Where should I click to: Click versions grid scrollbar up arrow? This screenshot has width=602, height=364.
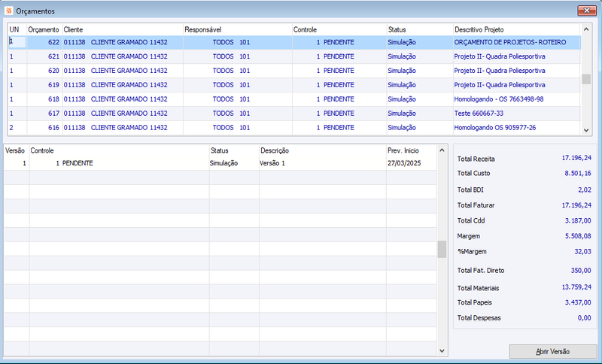442,150
